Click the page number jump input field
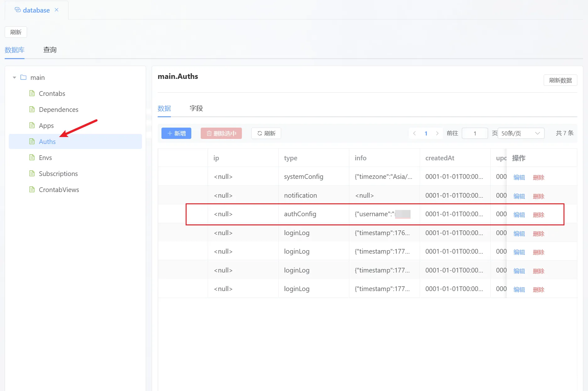Image resolution: width=588 pixels, height=391 pixels. [x=475, y=133]
